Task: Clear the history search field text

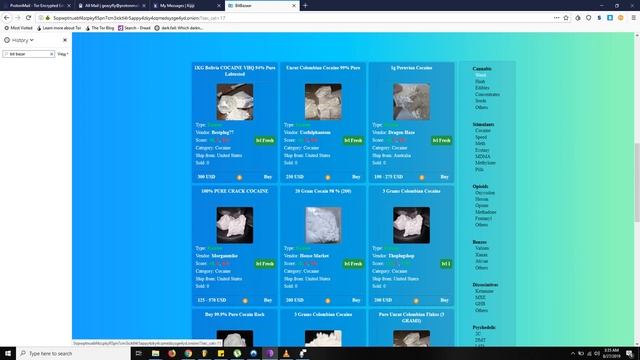Action: tap(51, 54)
